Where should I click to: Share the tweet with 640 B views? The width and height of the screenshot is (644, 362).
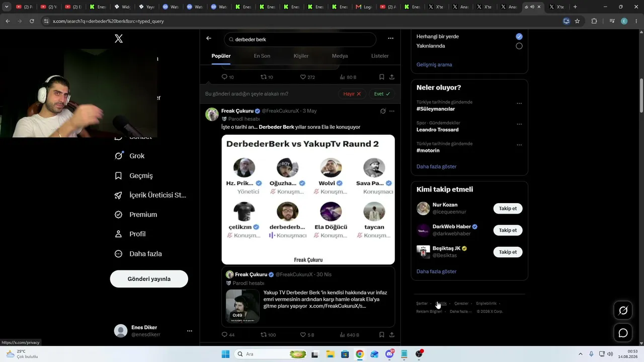[392, 334]
